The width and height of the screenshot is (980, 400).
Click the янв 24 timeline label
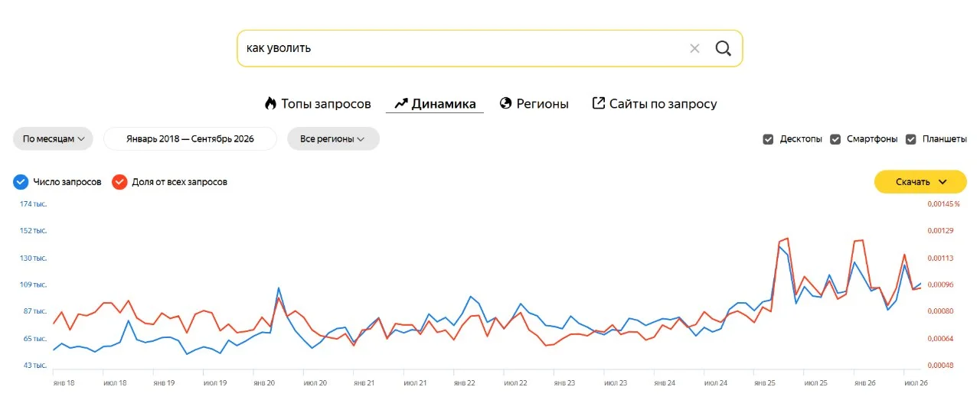pos(666,382)
